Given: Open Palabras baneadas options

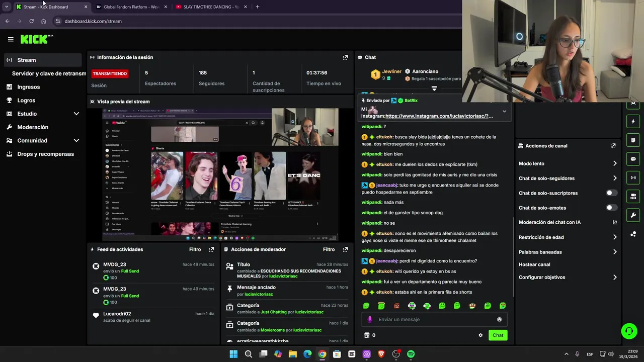Looking at the screenshot, I should (568, 252).
